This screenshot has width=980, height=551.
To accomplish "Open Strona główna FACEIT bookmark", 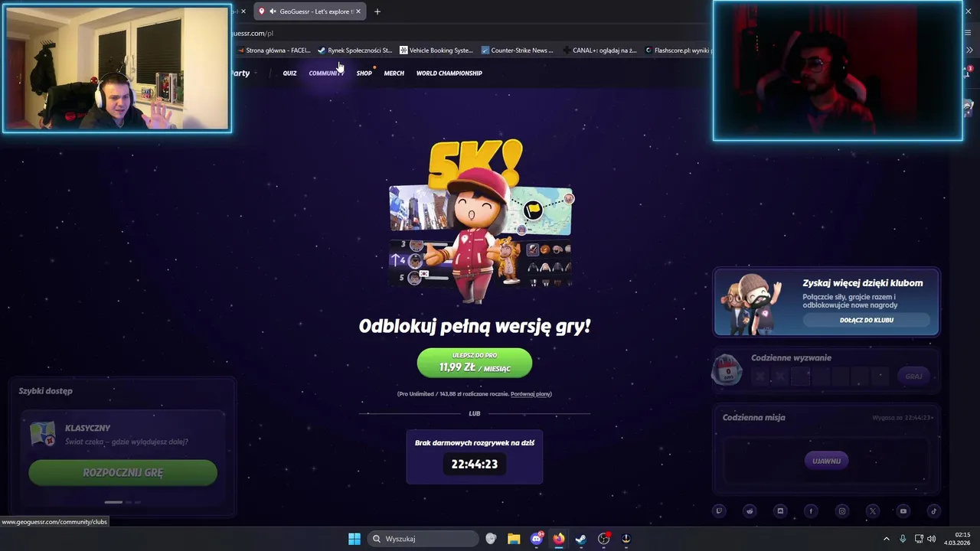I will tap(273, 51).
